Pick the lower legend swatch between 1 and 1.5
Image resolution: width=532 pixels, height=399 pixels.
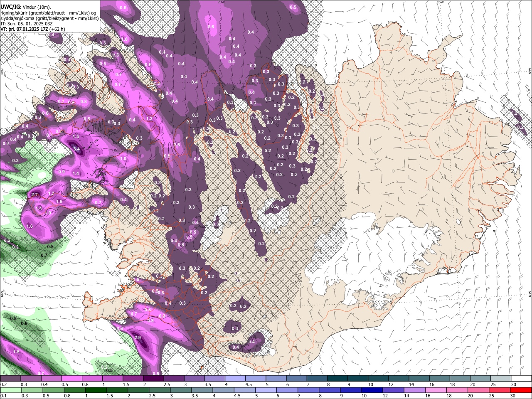pyautogui.click(x=96, y=390)
